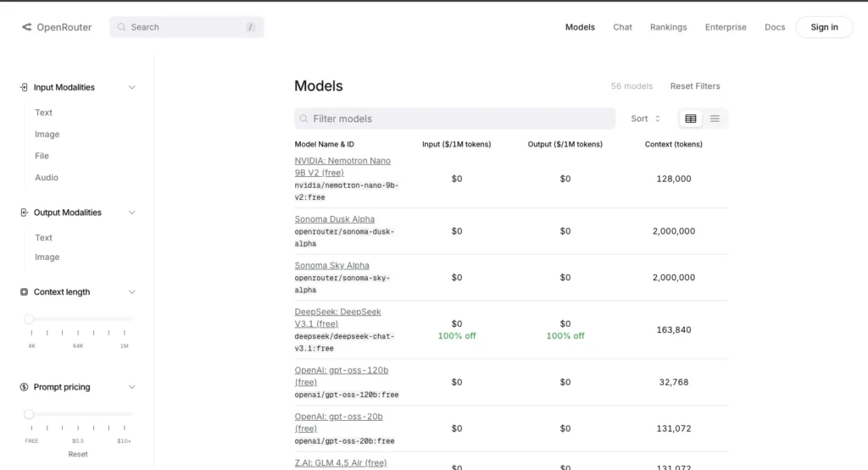Click the nvidia/nemotron-nano-9b-v2:free ID
The height and width of the screenshot is (470, 868).
[347, 191]
